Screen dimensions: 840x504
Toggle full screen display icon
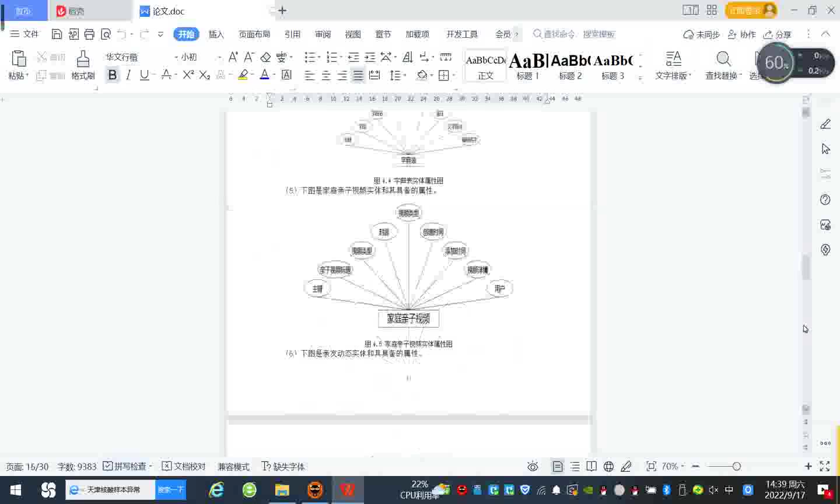tap(824, 466)
